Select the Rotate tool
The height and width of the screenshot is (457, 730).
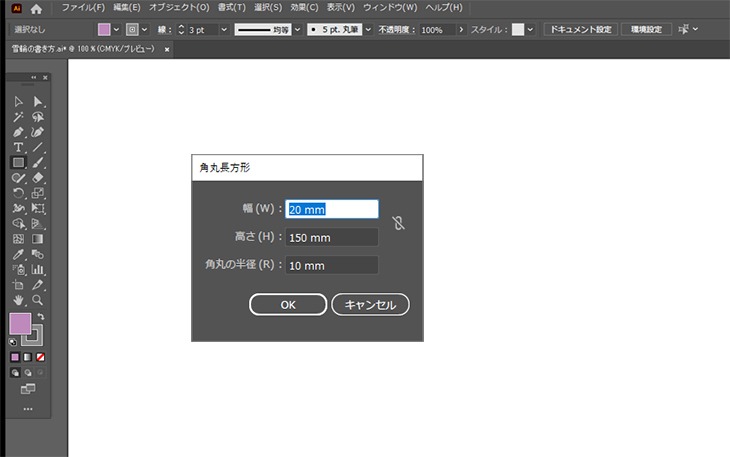click(x=18, y=193)
